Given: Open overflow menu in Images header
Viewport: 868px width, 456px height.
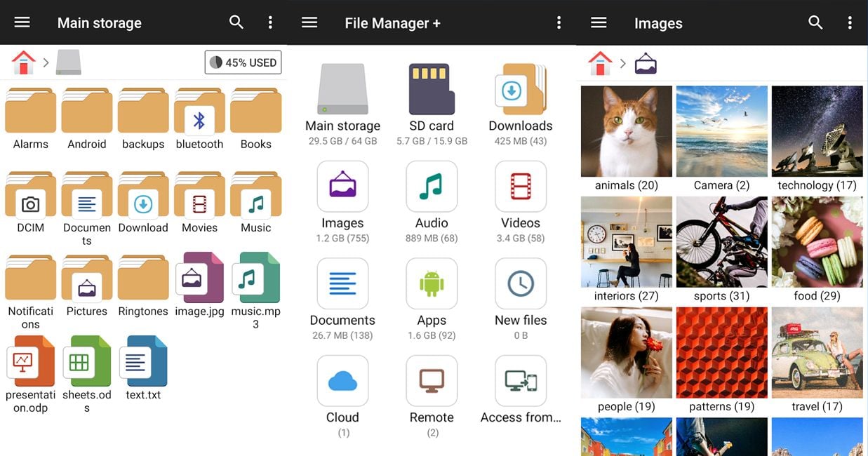Looking at the screenshot, I should coord(849,22).
